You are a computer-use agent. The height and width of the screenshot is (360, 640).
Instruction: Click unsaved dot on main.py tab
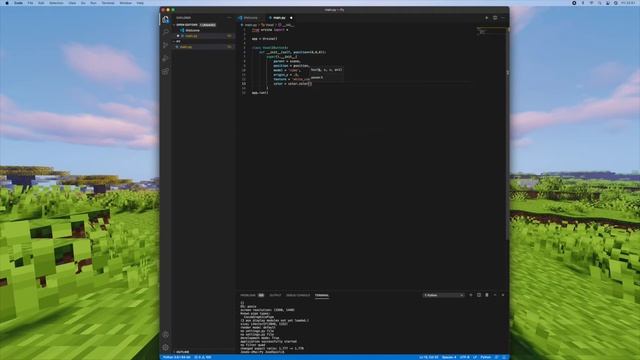click(291, 18)
